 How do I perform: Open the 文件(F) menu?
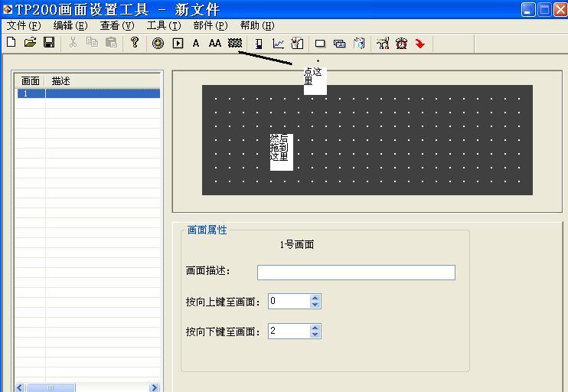click(x=23, y=25)
